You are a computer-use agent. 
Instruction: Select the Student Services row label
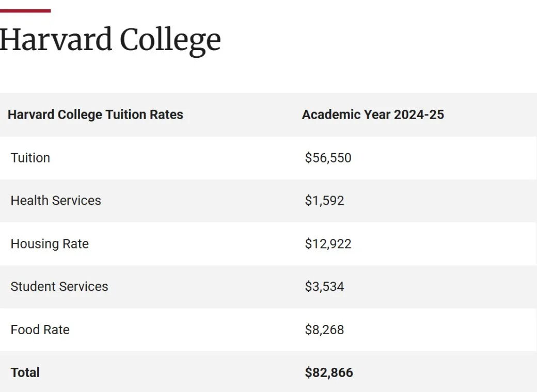[59, 287]
